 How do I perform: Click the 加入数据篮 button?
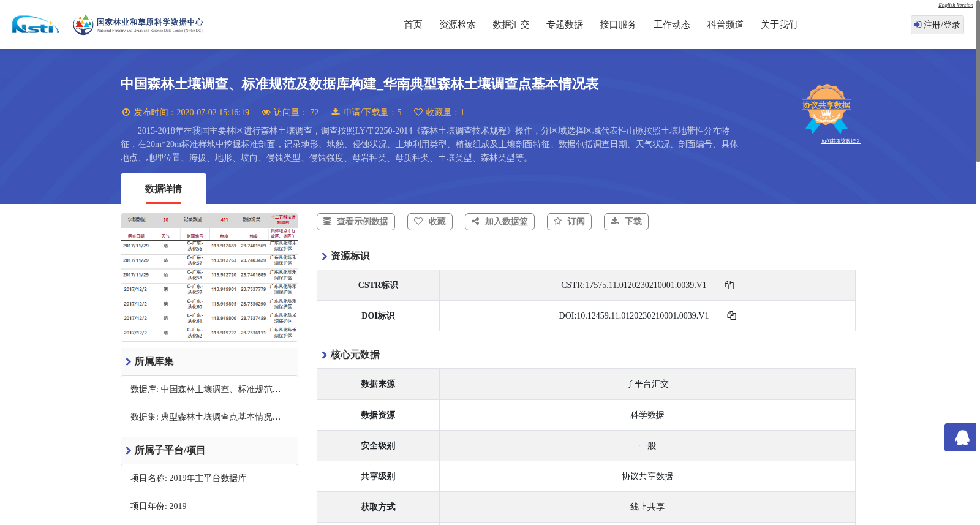pos(500,222)
